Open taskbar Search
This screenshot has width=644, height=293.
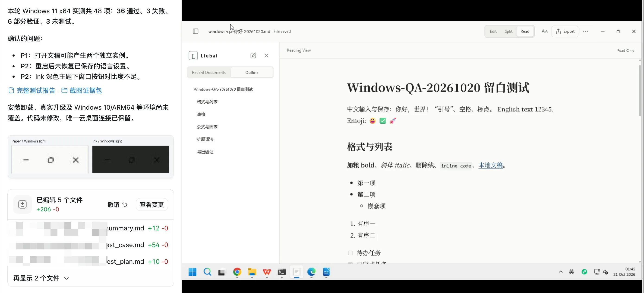(x=207, y=272)
